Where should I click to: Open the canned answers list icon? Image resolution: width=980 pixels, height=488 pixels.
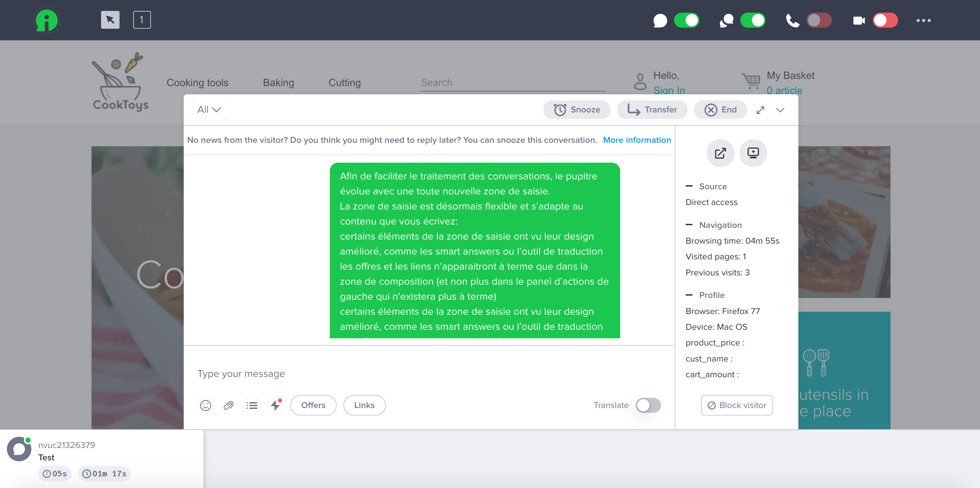point(252,405)
